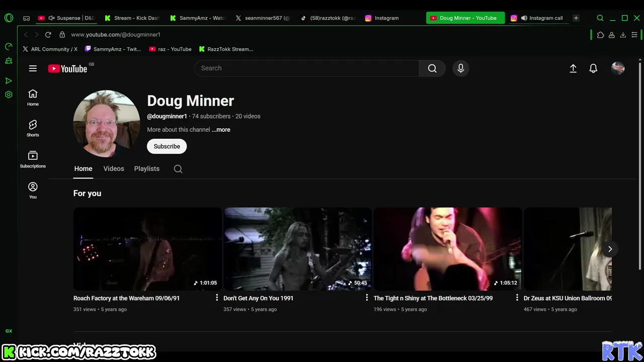The width and height of the screenshot is (644, 362).
Task: Go to YouTube logo homepage
Action: [68, 69]
